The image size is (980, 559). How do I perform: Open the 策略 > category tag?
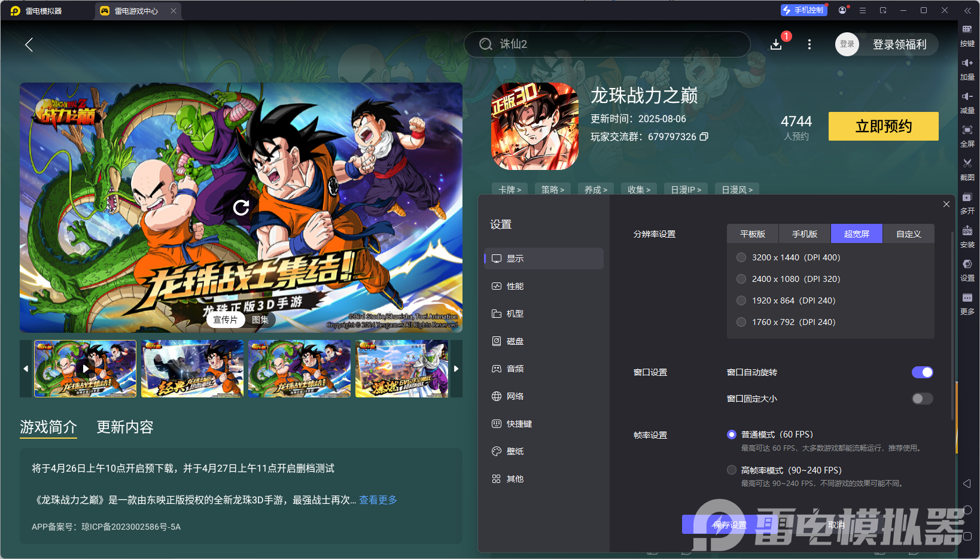553,189
